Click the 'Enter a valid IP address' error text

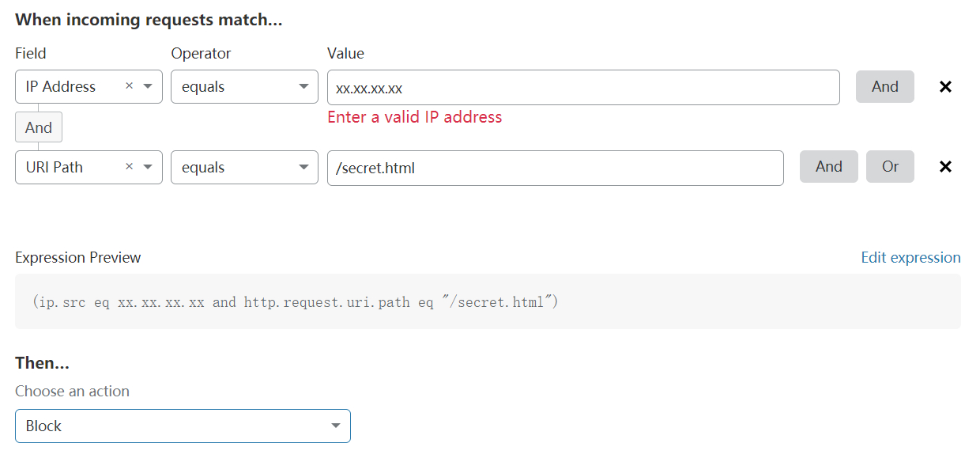414,117
